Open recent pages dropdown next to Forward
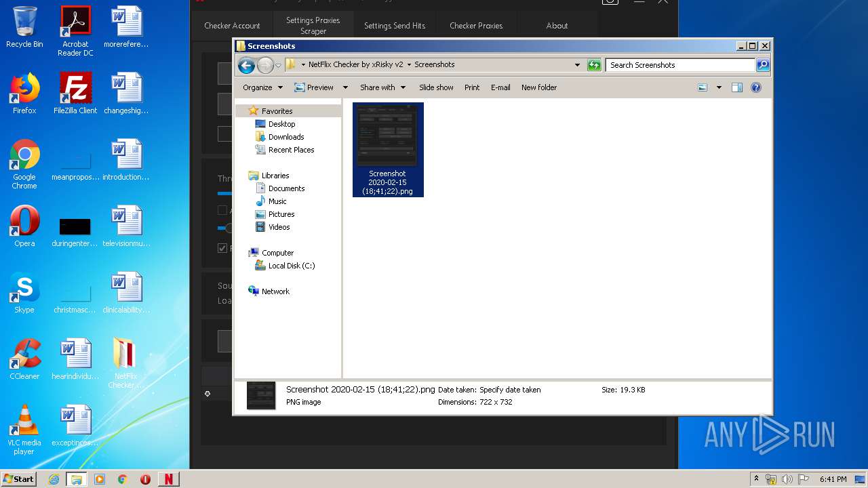The image size is (868, 488). (278, 66)
